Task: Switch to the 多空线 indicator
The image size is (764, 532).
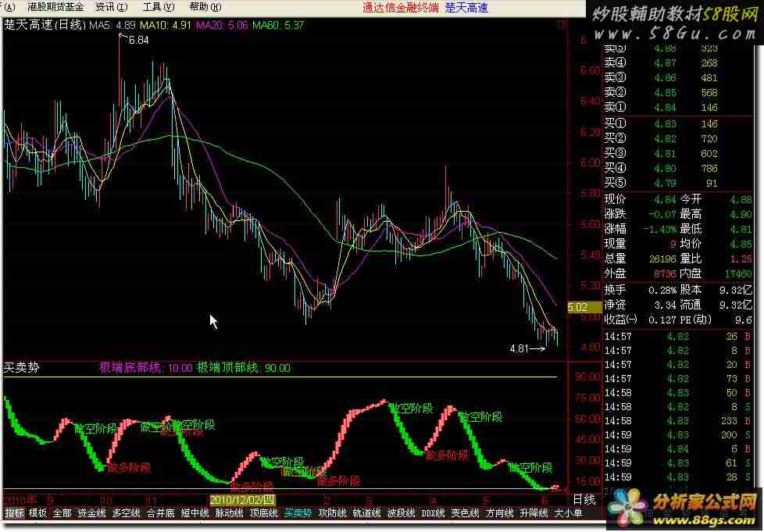Action: click(127, 513)
